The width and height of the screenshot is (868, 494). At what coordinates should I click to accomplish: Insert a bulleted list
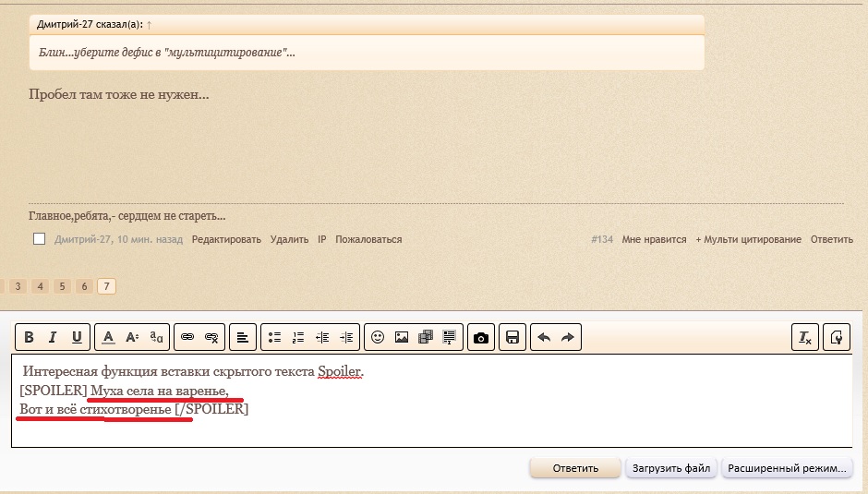pos(274,337)
